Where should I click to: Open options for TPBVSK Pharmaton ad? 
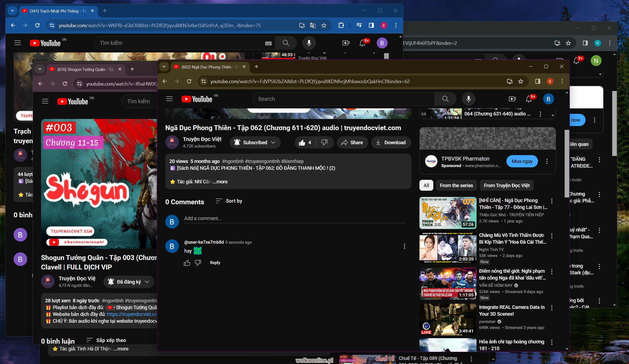[547, 161]
